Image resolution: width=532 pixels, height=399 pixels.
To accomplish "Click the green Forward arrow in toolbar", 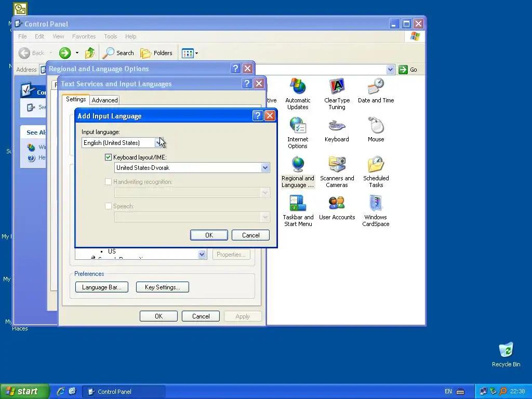I will (64, 53).
